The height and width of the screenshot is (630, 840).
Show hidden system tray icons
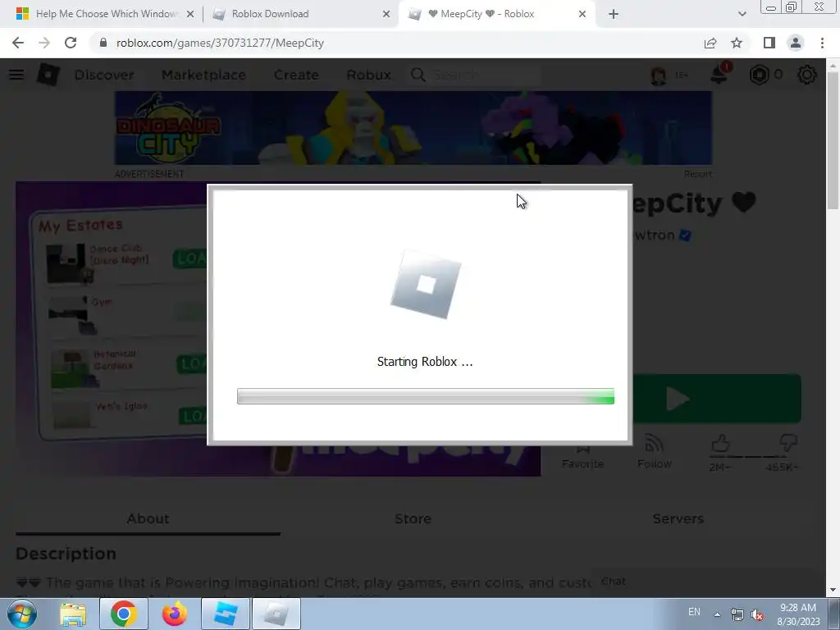click(x=717, y=614)
